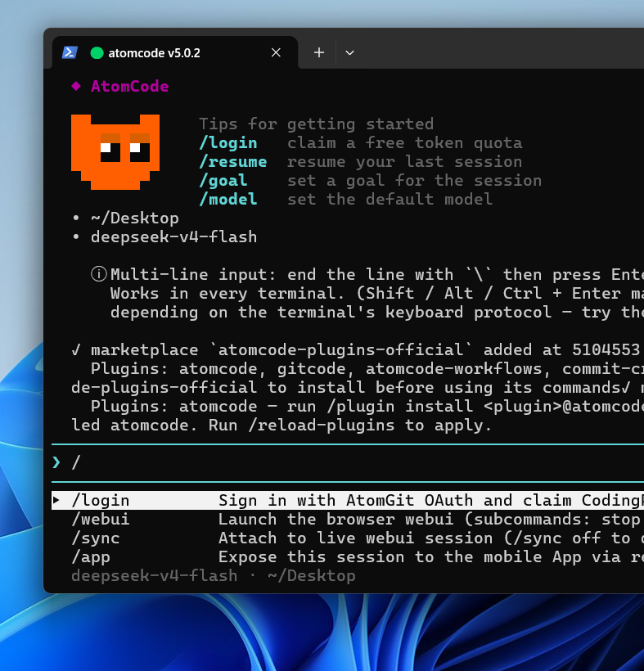Open the new tab profile dropdown chevron
Viewport: 644px width, 671px height.
[349, 52]
